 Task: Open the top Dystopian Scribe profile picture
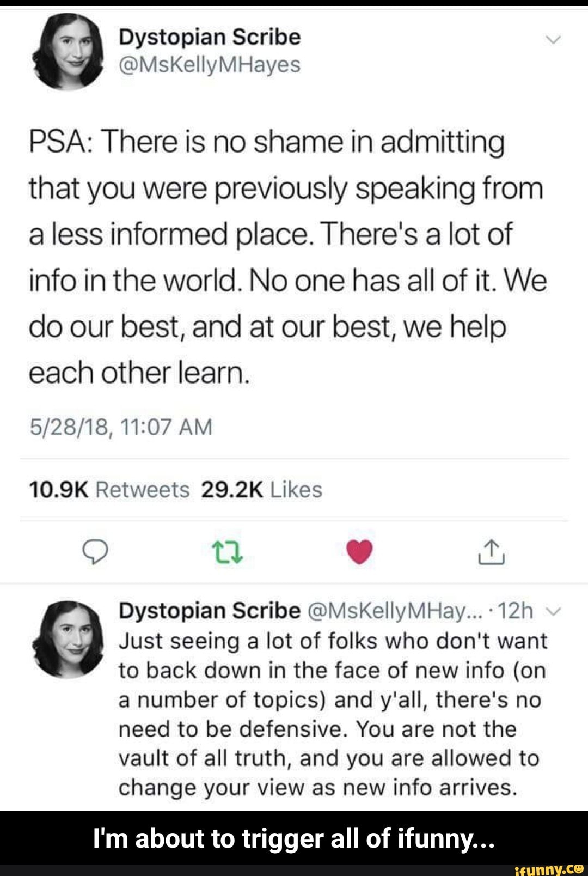click(68, 51)
